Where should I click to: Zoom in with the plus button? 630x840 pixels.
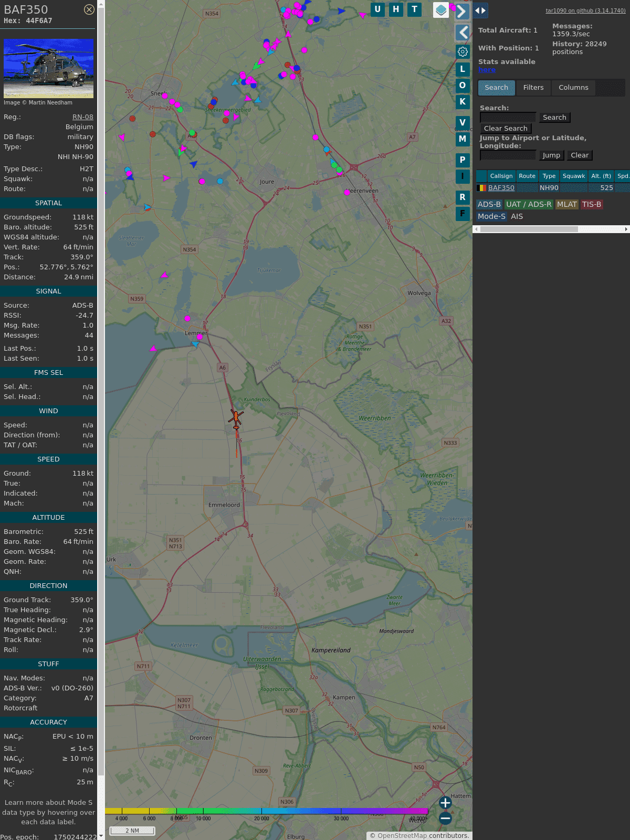tap(445, 803)
